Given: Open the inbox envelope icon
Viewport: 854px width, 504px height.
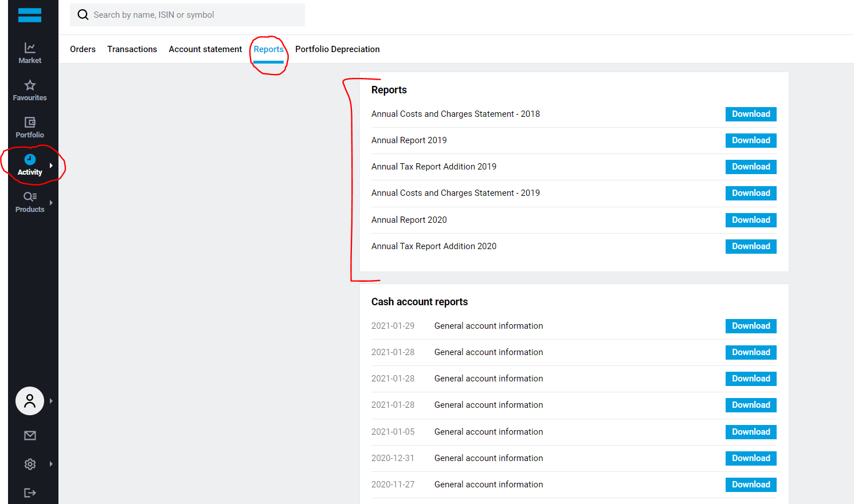Looking at the screenshot, I should (30, 435).
